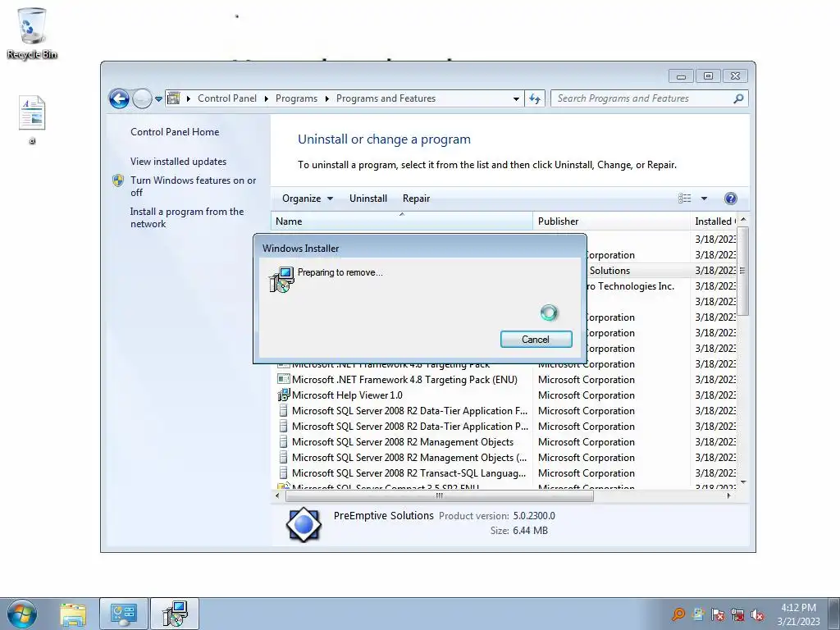This screenshot has height=630, width=840.
Task: Navigate to Control Panel breadcrumb
Action: coord(227,98)
